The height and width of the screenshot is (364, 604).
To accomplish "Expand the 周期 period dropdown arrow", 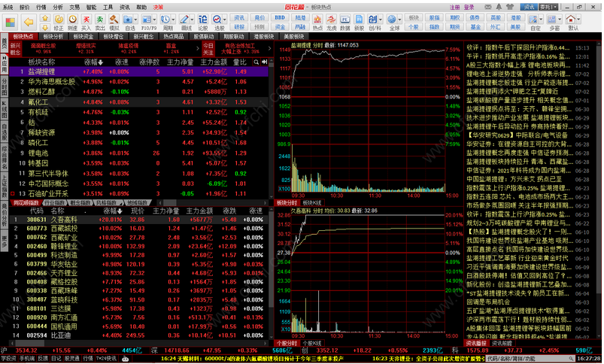I will 173,20.
